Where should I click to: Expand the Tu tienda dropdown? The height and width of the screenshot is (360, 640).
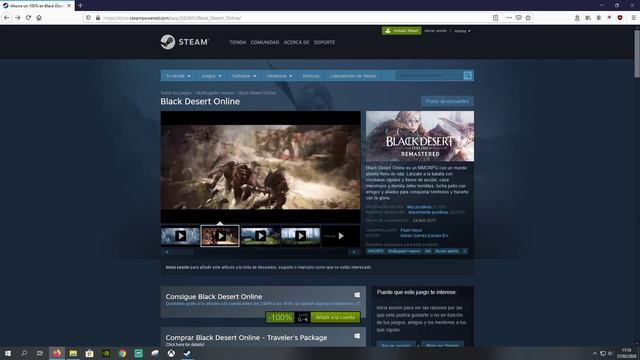[178, 76]
